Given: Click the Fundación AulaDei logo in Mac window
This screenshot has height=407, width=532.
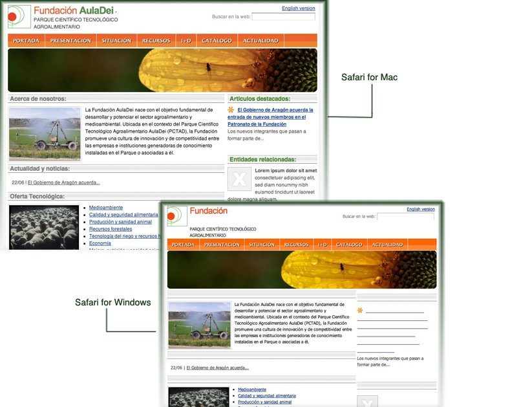Looking at the screenshot, I should point(19,17).
